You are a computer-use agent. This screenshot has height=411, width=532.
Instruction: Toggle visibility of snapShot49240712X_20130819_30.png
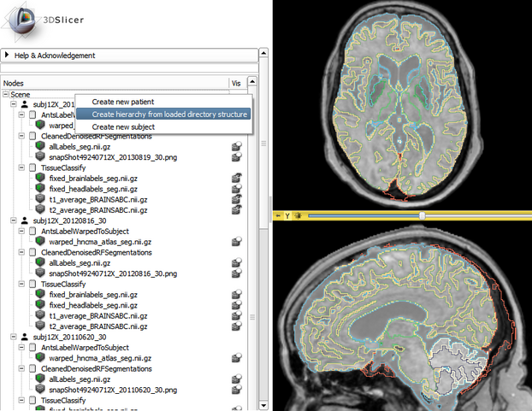[x=236, y=157]
